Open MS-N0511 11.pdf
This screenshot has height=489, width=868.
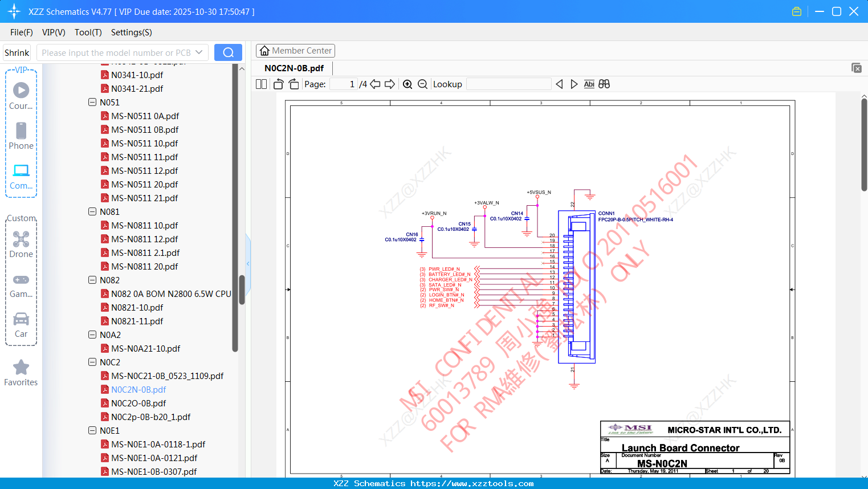145,157
